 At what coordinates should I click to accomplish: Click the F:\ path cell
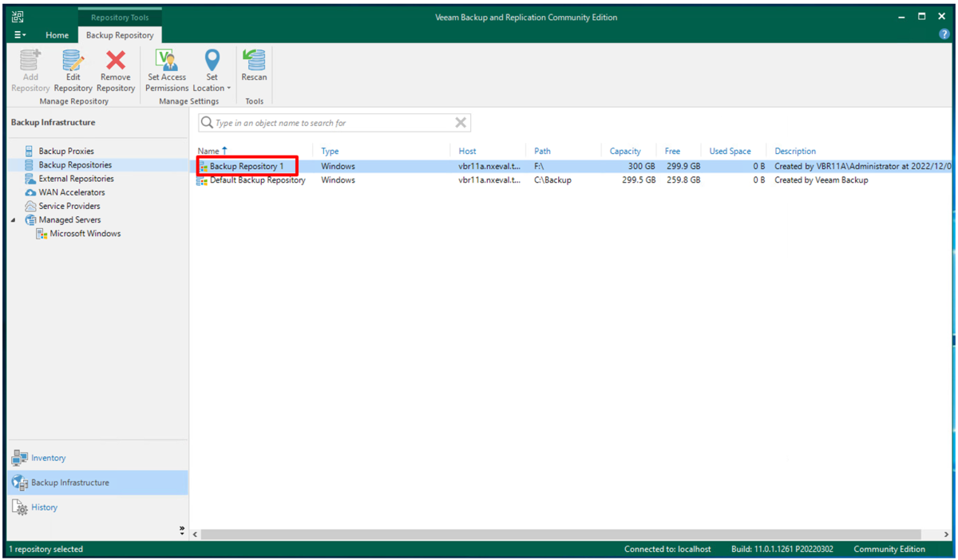pyautogui.click(x=539, y=166)
